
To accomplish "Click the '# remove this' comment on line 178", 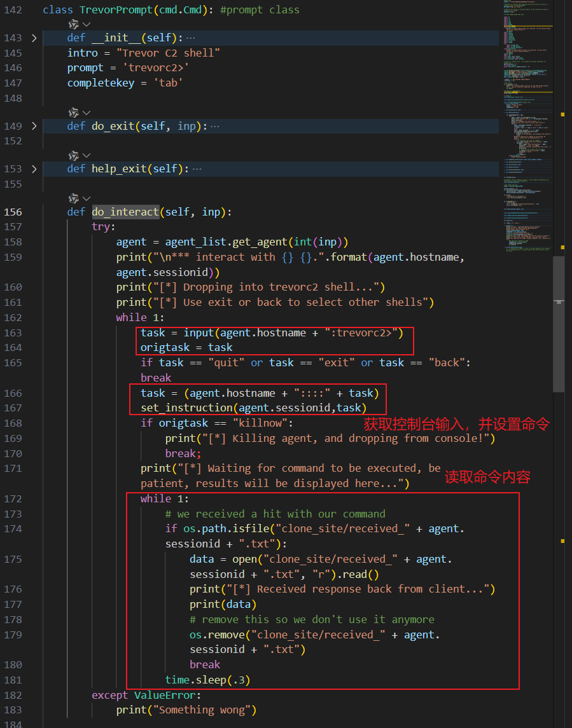I will point(312,620).
